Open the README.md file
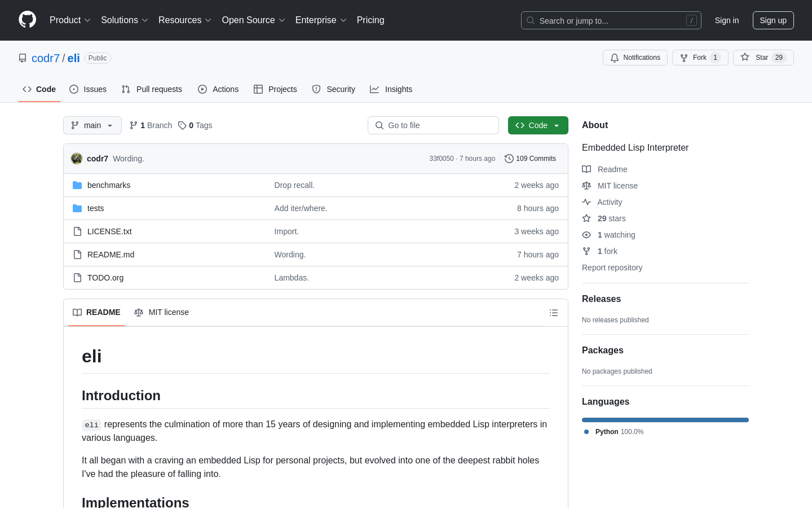The image size is (812, 508). coord(111,255)
